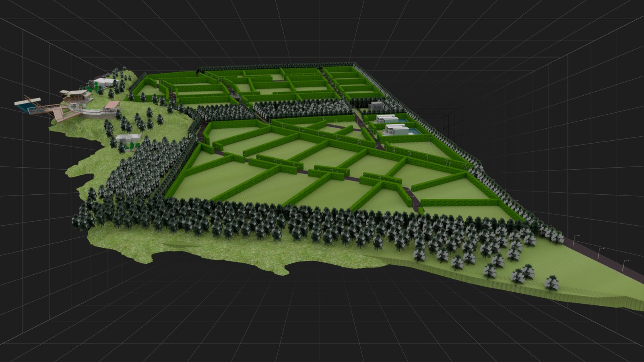Image resolution: width=644 pixels, height=362 pixels.
Task: Click the central tree row dividing the fields
Action: pos(302,108)
